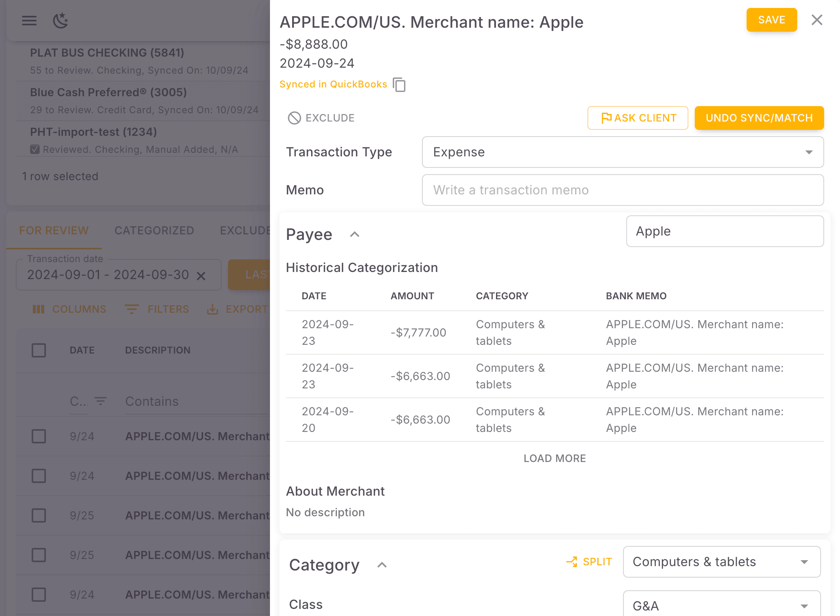Flag transaction with Ask Client
Viewport: 840px width, 616px height.
pos(637,118)
